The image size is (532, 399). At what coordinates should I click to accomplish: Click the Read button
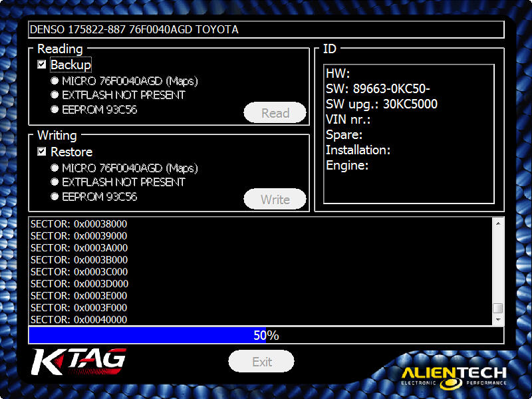tap(275, 112)
